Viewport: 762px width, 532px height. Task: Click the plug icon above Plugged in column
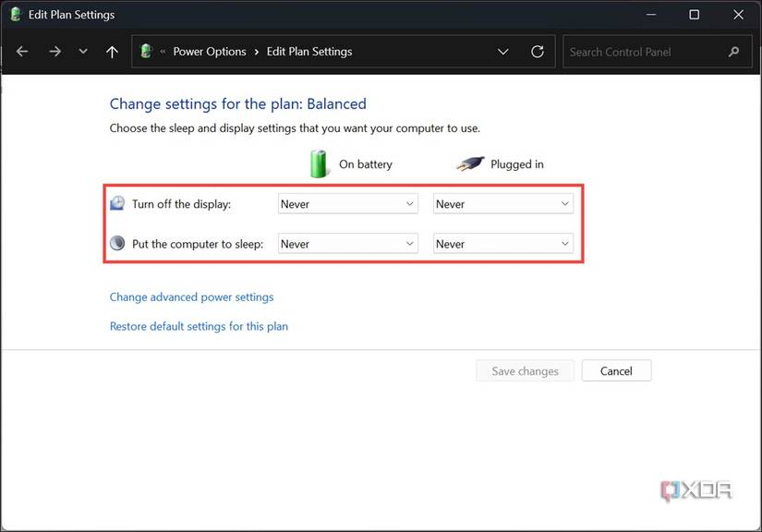[470, 163]
